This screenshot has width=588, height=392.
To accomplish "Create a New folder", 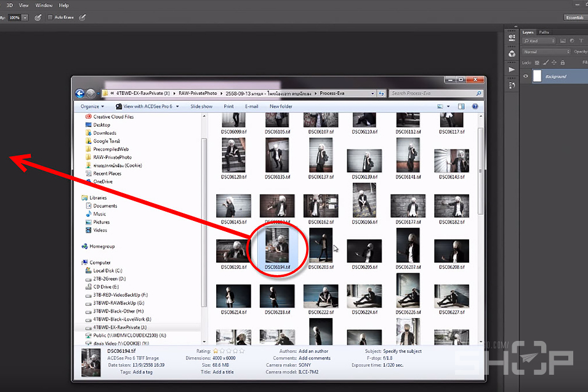I will pos(281,106).
